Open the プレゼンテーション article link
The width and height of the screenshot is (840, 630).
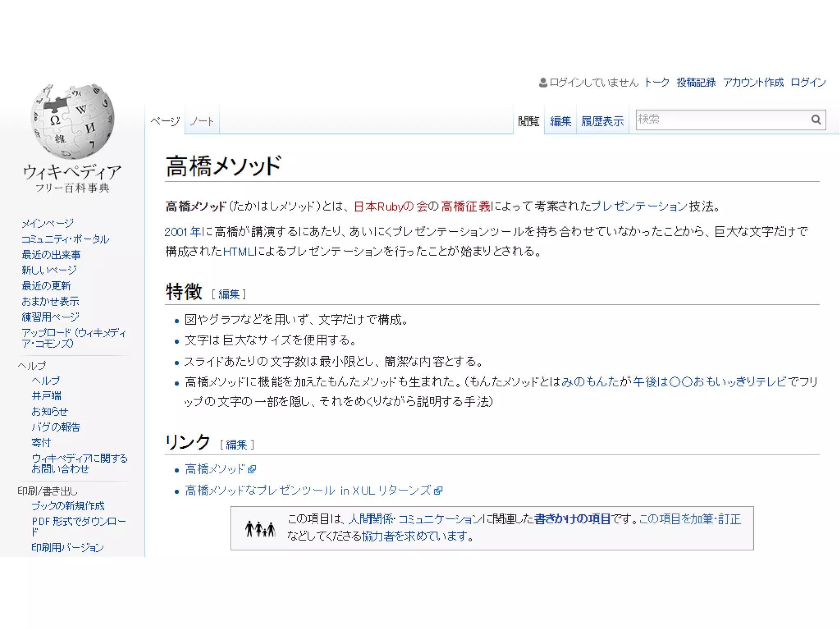pyautogui.click(x=639, y=206)
